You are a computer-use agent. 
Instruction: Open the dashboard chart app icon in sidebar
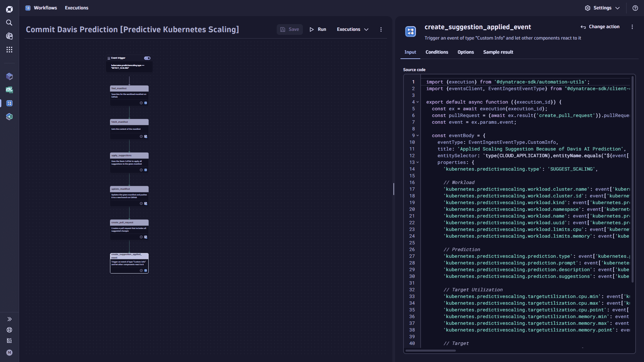pyautogui.click(x=9, y=90)
